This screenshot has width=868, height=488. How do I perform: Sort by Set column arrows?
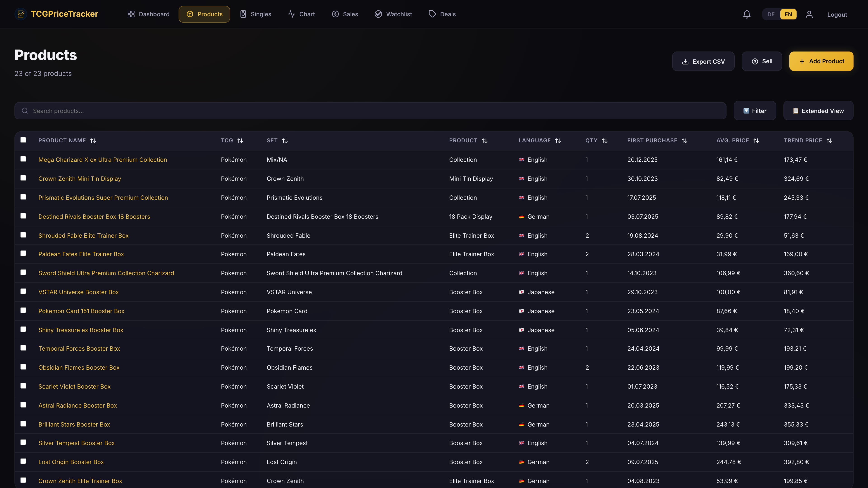click(285, 141)
